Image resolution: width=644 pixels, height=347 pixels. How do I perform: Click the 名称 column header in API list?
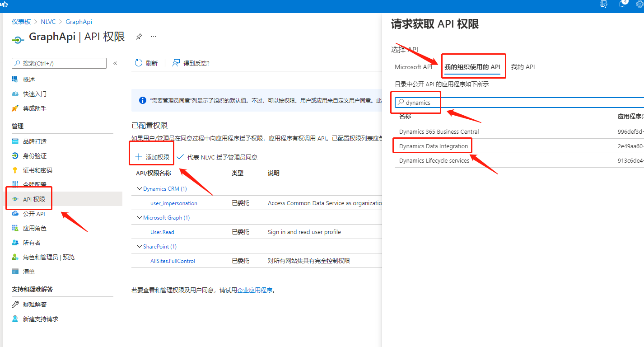click(405, 116)
